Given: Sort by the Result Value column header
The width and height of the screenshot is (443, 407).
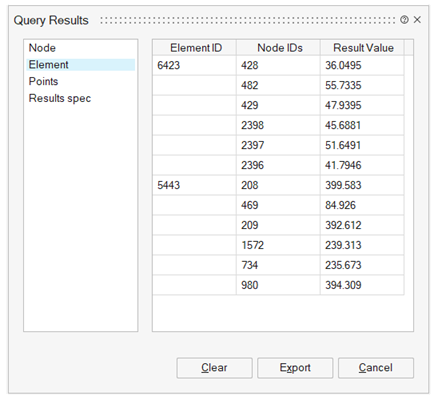Looking at the screenshot, I should [x=362, y=48].
